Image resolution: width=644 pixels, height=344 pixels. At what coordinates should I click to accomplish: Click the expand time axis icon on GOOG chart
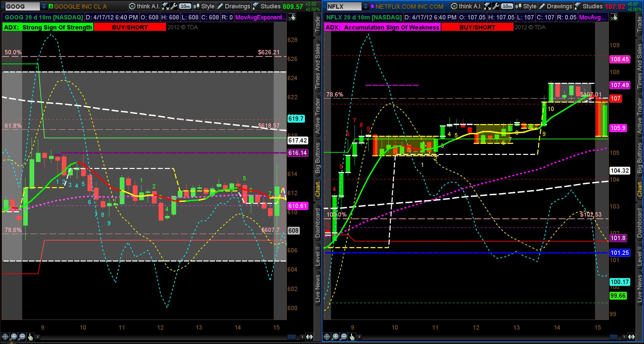pyautogui.click(x=309, y=337)
